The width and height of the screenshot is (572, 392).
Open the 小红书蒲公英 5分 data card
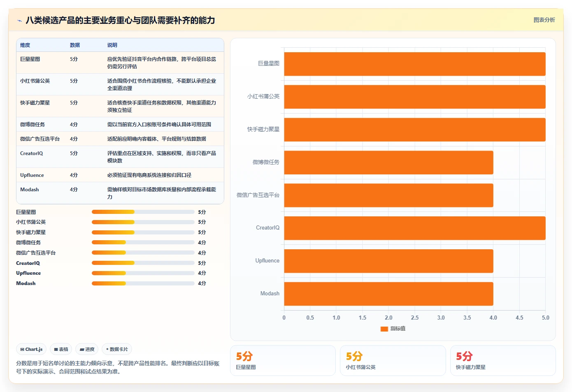(x=393, y=360)
